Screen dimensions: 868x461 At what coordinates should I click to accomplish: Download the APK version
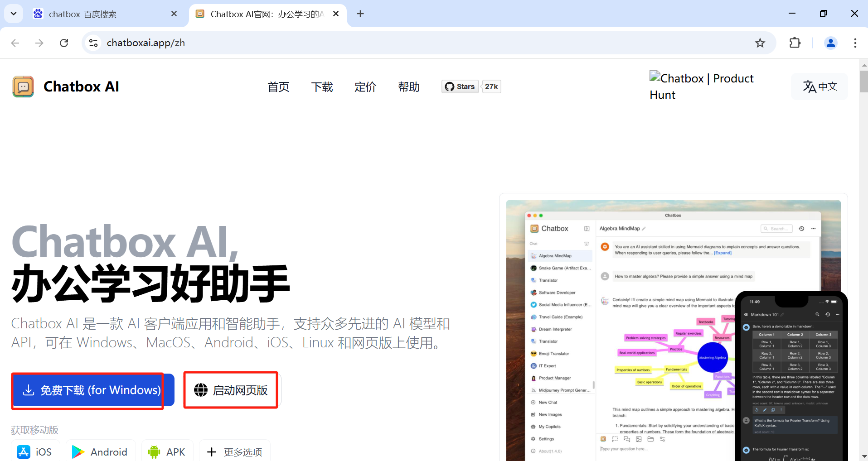coord(167,451)
